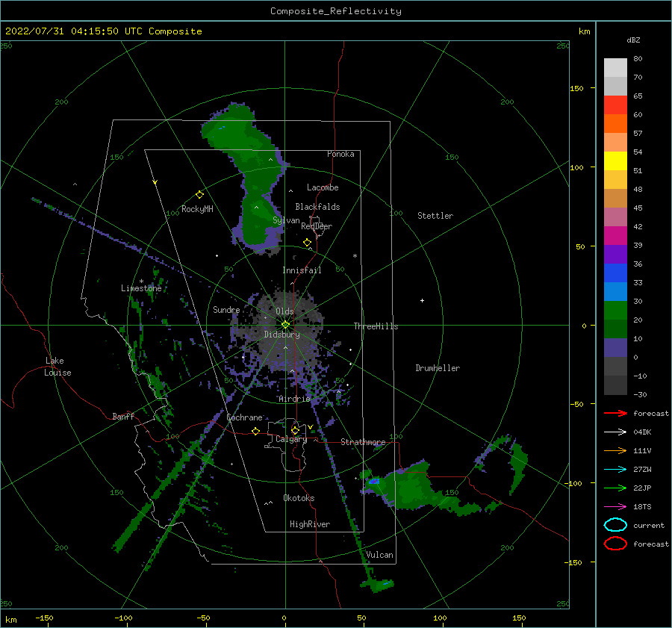
Task: Click the yellow diamond marker near RockyMH
Action: [x=199, y=195]
